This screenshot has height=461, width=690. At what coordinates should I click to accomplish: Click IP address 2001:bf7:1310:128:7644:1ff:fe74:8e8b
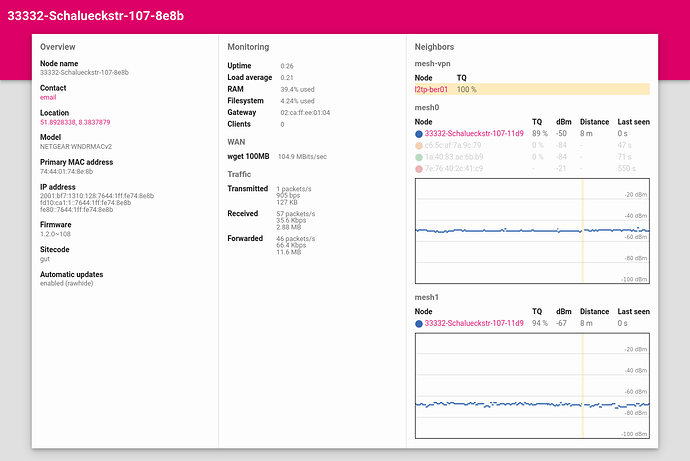[x=97, y=196]
